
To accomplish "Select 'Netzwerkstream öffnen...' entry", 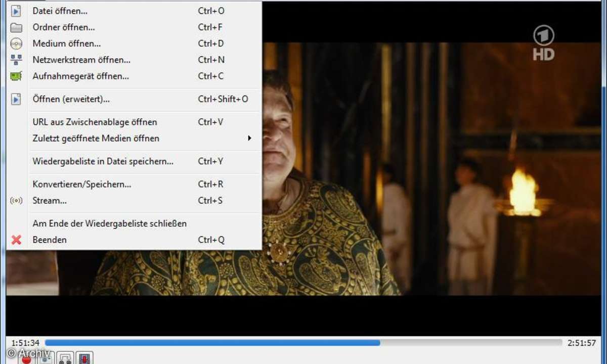I will [134, 60].
